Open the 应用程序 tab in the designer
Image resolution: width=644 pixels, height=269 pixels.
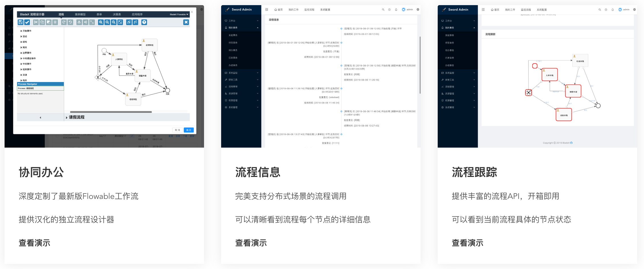pos(137,15)
